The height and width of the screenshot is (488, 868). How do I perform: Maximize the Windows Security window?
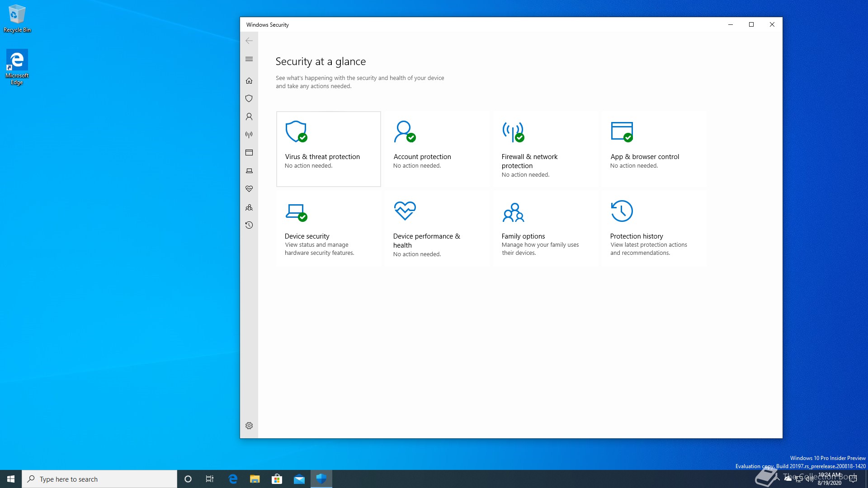click(x=751, y=24)
